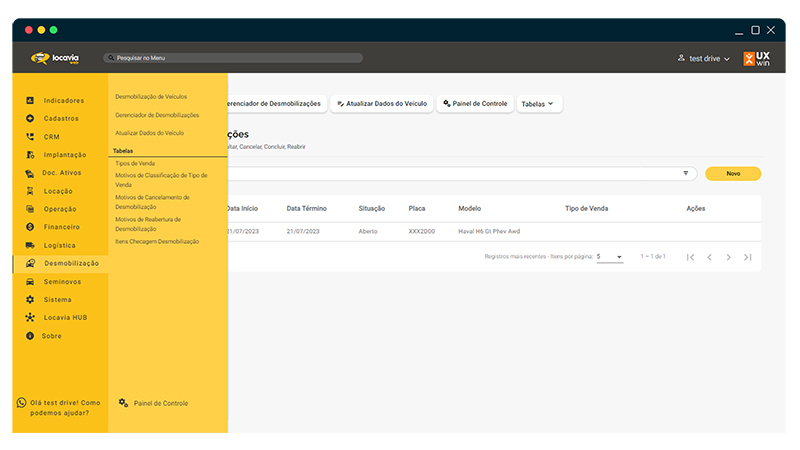Open Motivos de Reabertura de Desmobilização
The image size is (800, 450).
point(148,224)
